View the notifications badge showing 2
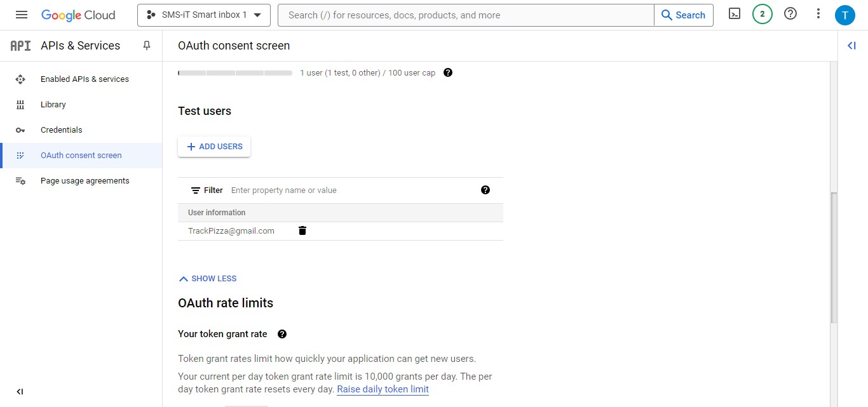 [762, 13]
